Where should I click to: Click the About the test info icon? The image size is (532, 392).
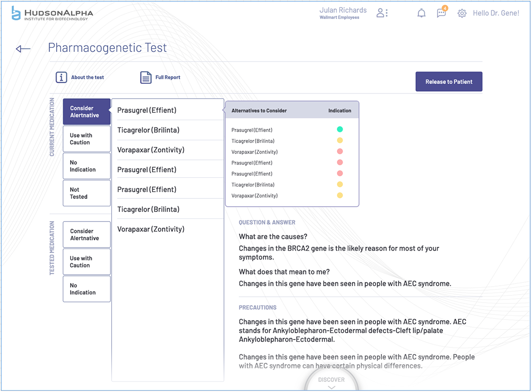[61, 77]
